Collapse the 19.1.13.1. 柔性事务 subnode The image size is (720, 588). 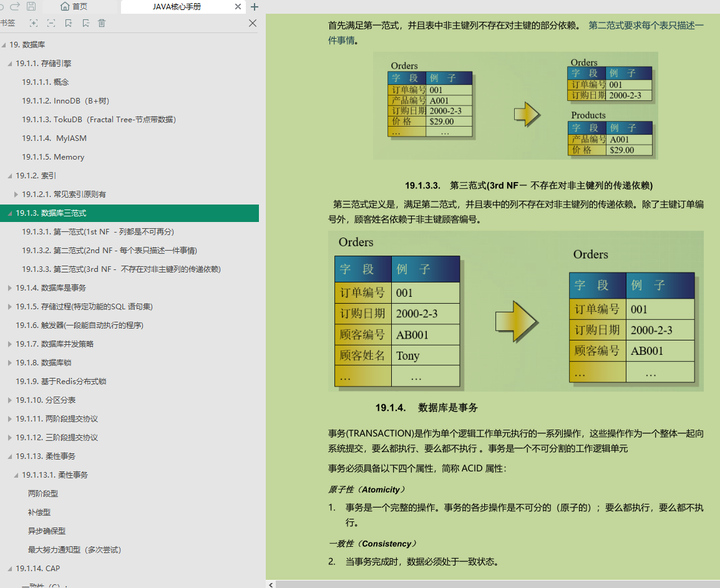[16, 476]
